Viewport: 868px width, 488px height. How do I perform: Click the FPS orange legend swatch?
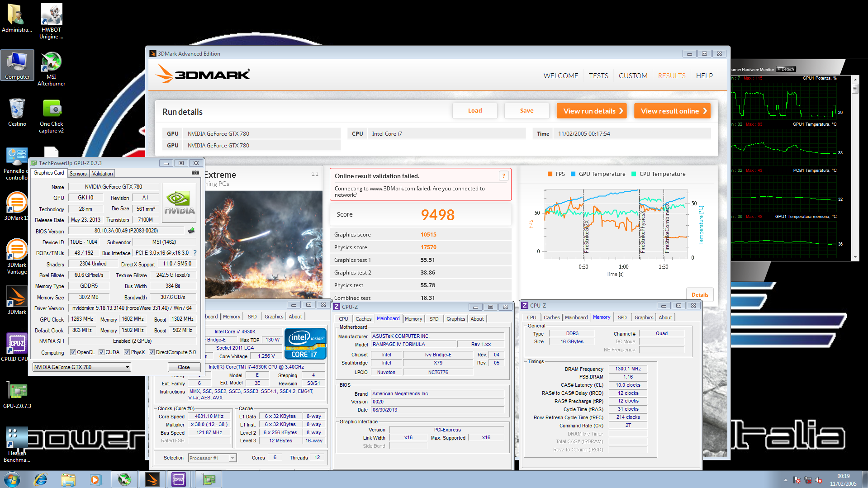tap(550, 174)
